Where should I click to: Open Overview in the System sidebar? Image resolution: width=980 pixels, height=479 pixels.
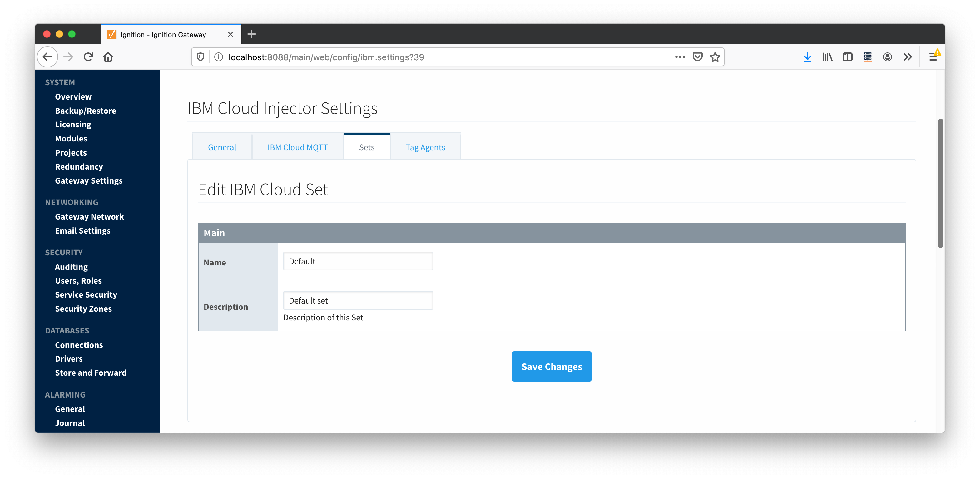(x=73, y=96)
